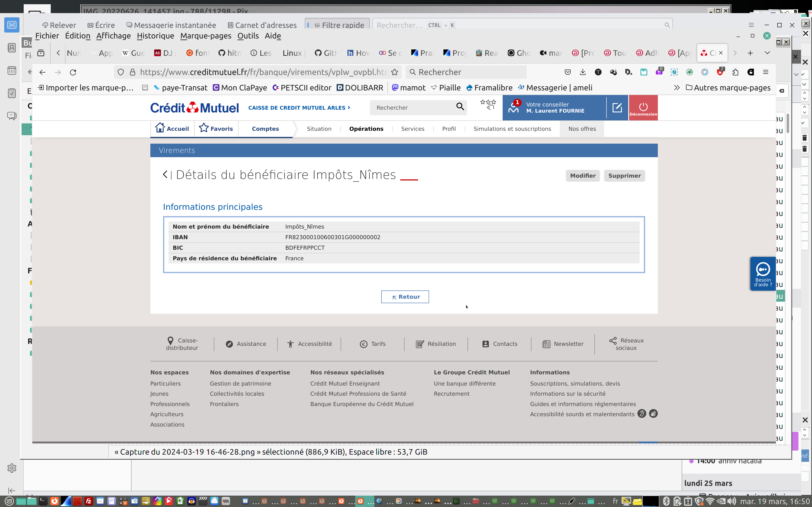Image resolution: width=812 pixels, height=507 pixels.
Task: Open the extensions puzzle icon
Action: pos(735,72)
